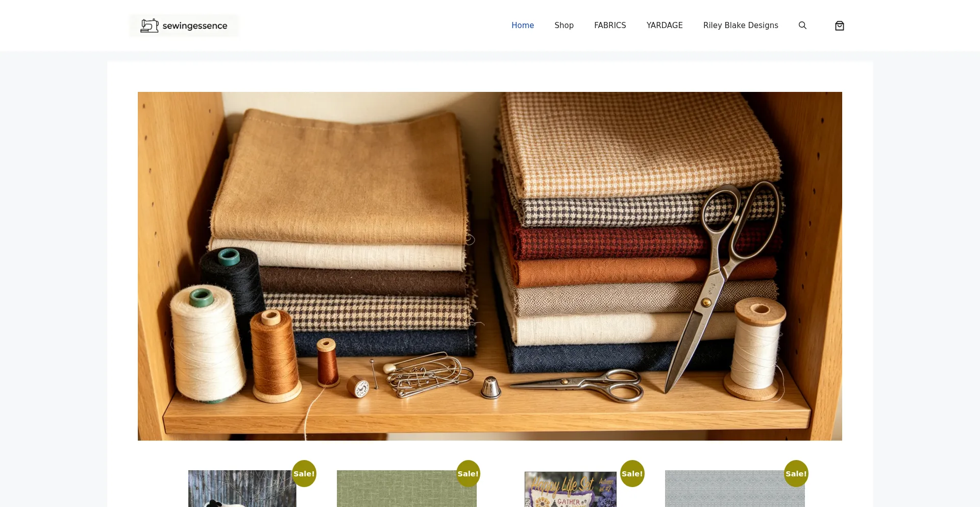
Task: Click Sale badge on cow product
Action: pos(304,473)
